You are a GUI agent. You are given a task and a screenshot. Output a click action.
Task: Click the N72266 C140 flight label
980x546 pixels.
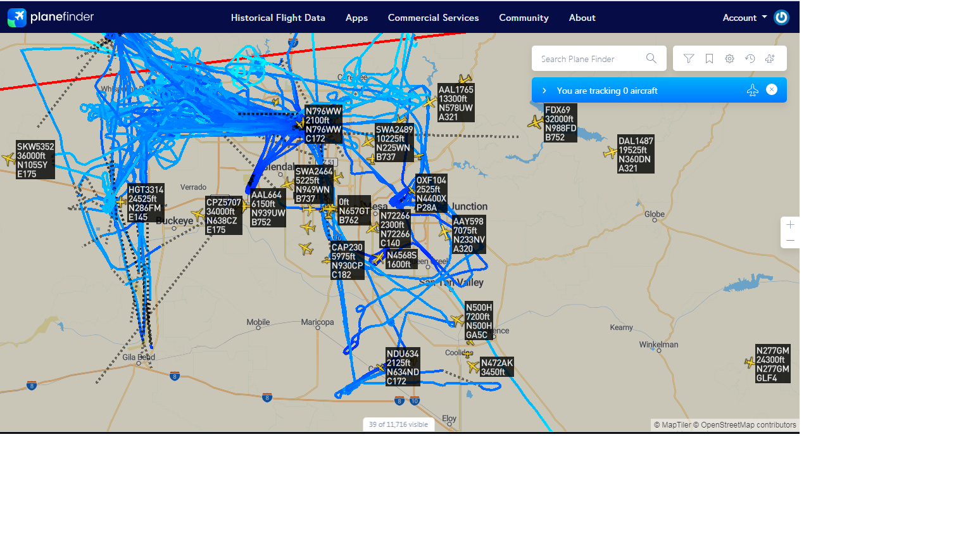pos(395,229)
